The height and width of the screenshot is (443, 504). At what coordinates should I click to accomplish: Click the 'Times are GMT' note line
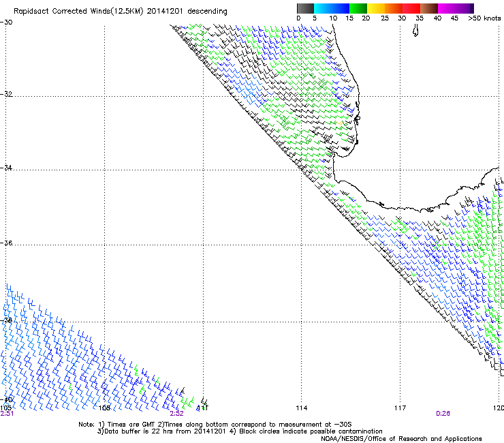pos(215,425)
